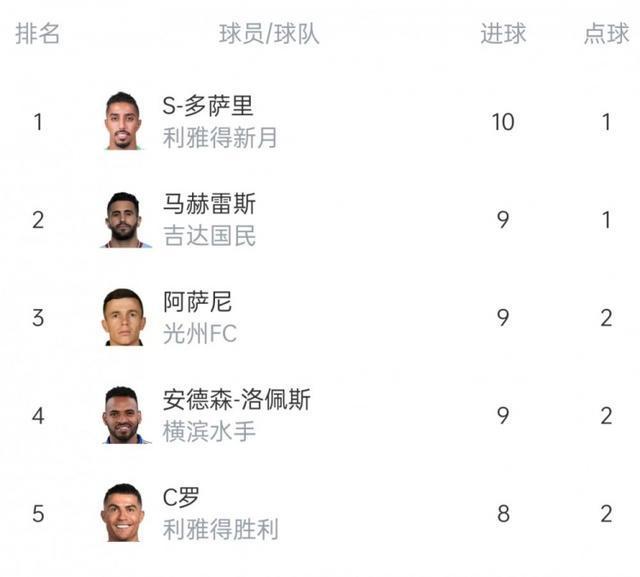Sort by the 进球 column header
Image resolution: width=640 pixels, height=577 pixels.
click(503, 33)
